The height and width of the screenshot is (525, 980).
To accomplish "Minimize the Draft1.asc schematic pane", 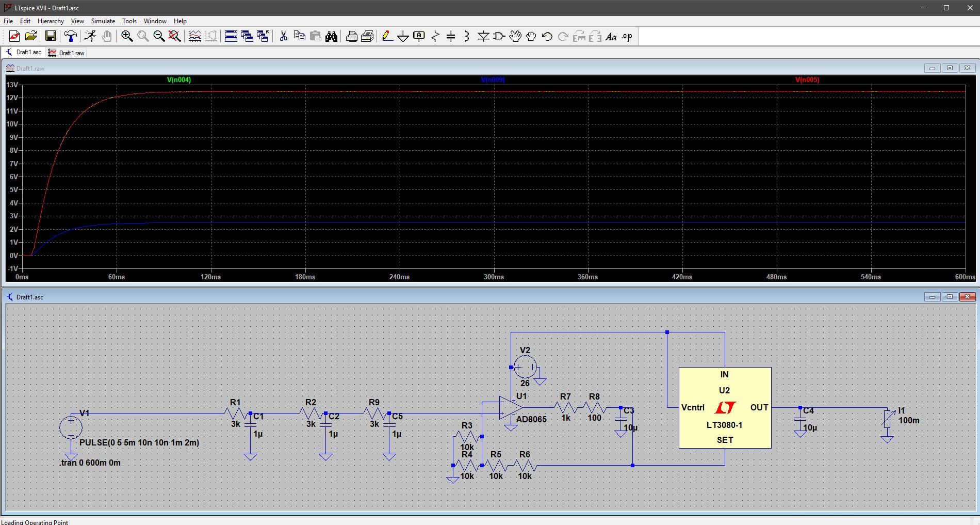I will click(x=932, y=297).
